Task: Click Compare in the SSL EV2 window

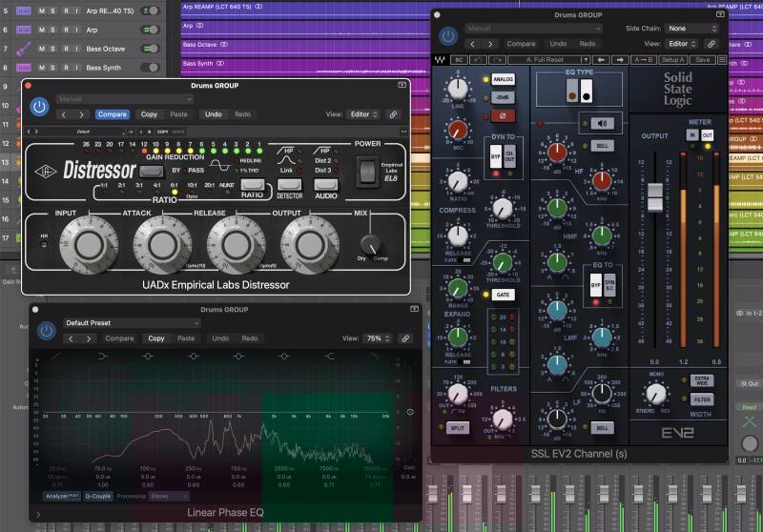Action: 521,44
